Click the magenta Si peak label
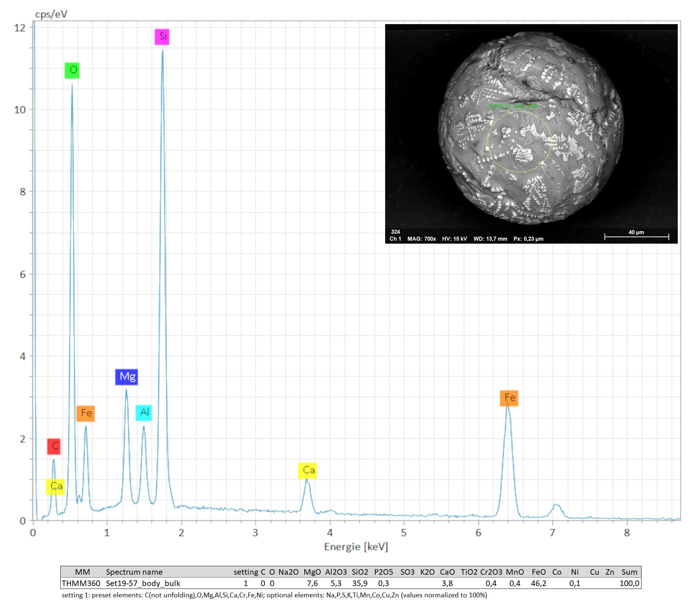This screenshot has width=692, height=616. tap(162, 37)
